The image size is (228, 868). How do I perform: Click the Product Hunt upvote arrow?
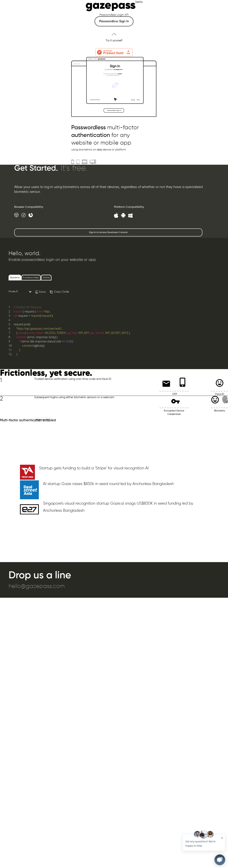128,51
